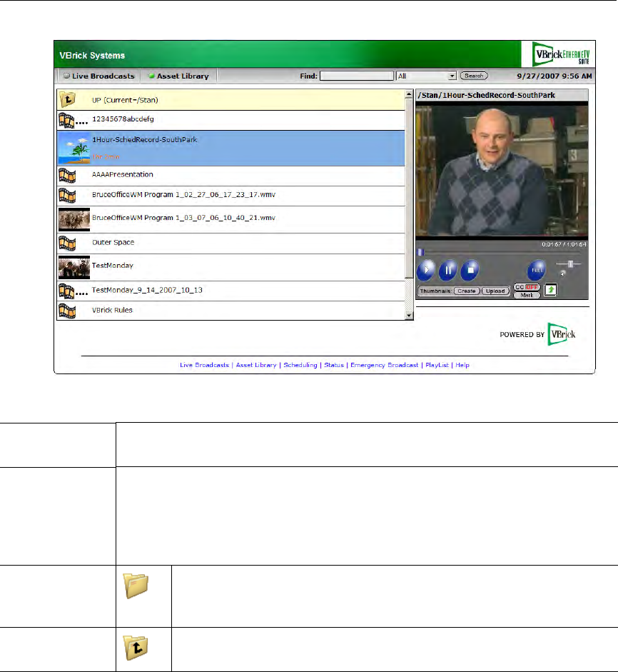Click the Powered By VBrick logo
The image size is (618, 672).
(x=562, y=334)
